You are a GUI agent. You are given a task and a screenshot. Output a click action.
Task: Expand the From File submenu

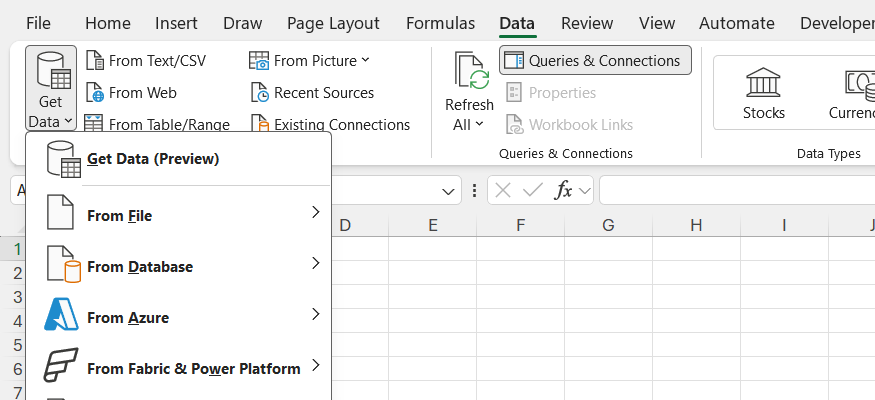pos(178,215)
